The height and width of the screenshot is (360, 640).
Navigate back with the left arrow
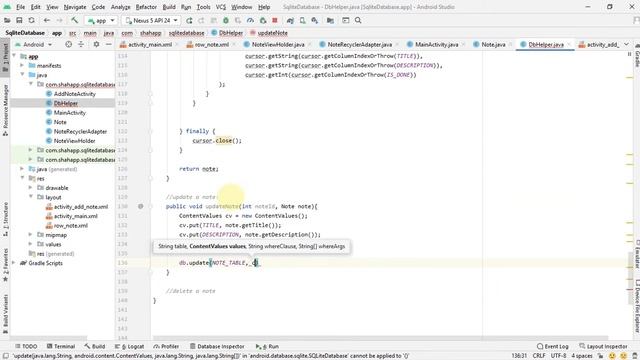click(47, 20)
